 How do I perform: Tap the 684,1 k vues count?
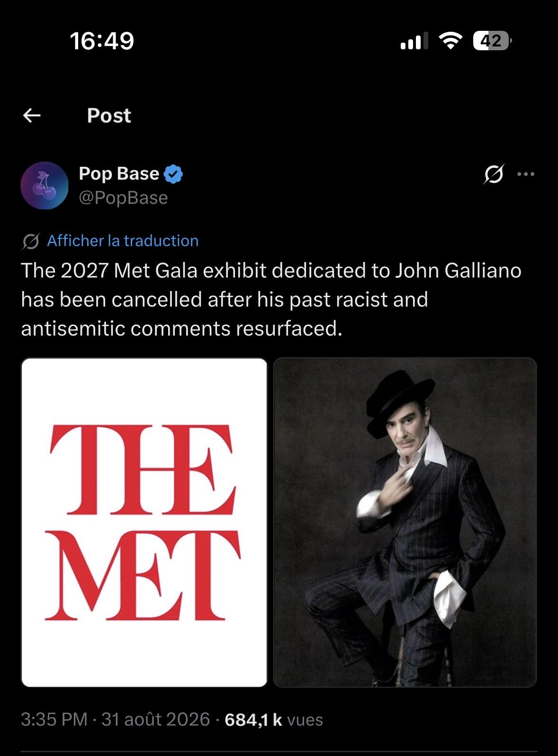pos(274,720)
